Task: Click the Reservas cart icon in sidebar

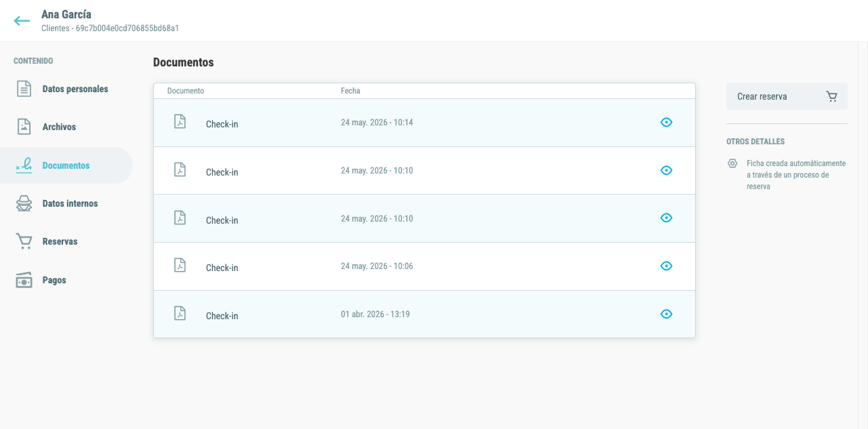Action: (24, 241)
